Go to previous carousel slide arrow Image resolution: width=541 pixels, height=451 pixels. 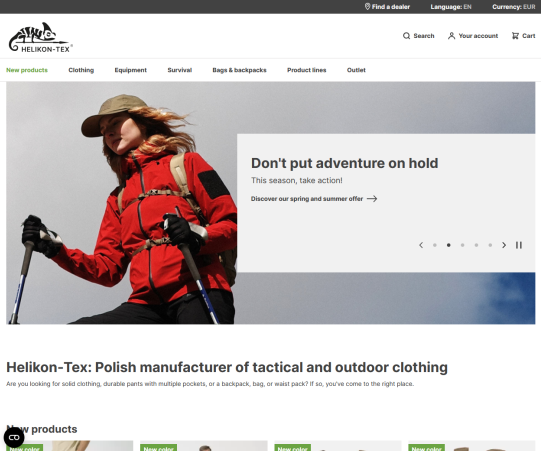click(x=421, y=245)
